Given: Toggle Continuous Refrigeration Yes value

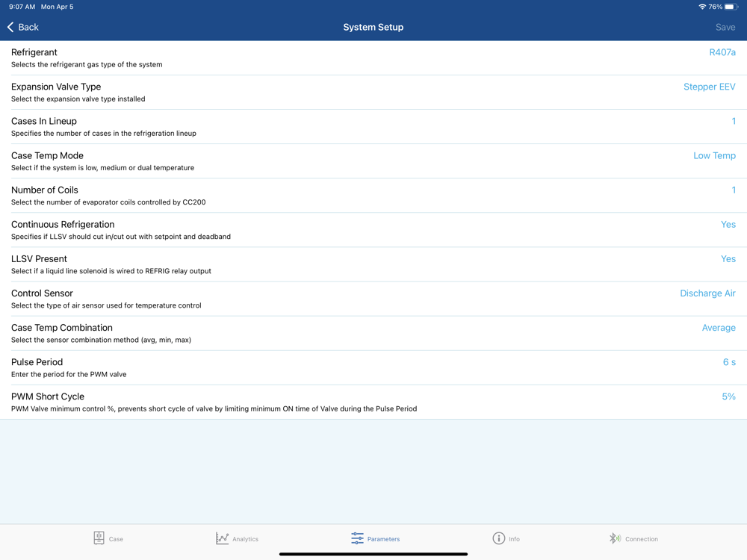Looking at the screenshot, I should [x=728, y=224].
